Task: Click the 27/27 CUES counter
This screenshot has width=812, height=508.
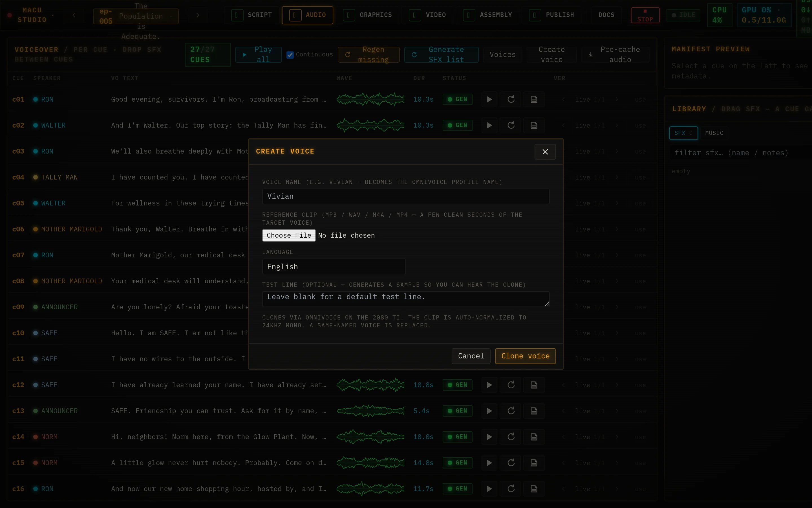Action: pos(207,55)
